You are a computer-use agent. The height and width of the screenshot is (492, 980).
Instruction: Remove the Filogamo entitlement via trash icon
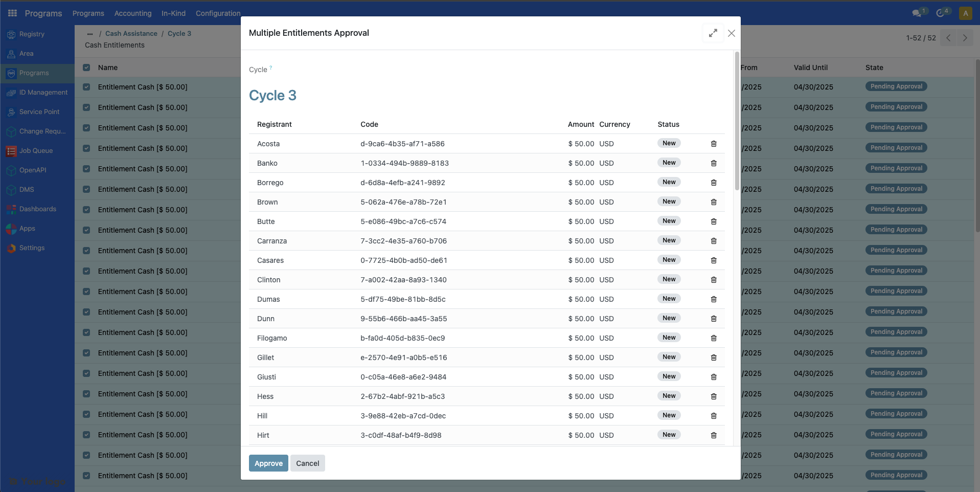click(714, 338)
